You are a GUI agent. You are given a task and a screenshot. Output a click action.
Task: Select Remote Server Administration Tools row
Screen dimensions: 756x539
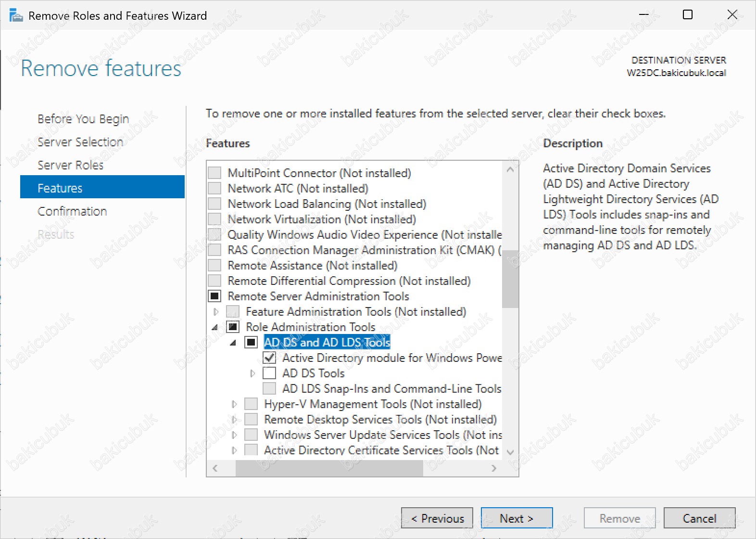tap(318, 296)
